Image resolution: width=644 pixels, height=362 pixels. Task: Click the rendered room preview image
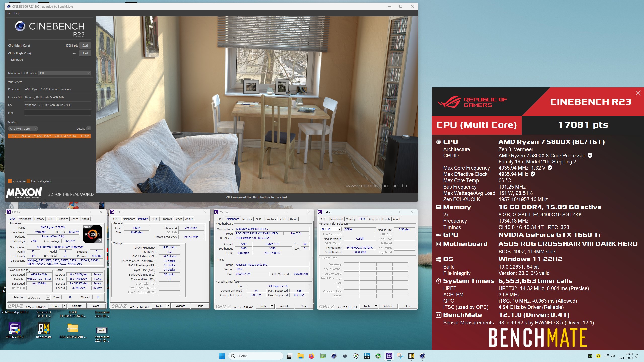tap(257, 105)
